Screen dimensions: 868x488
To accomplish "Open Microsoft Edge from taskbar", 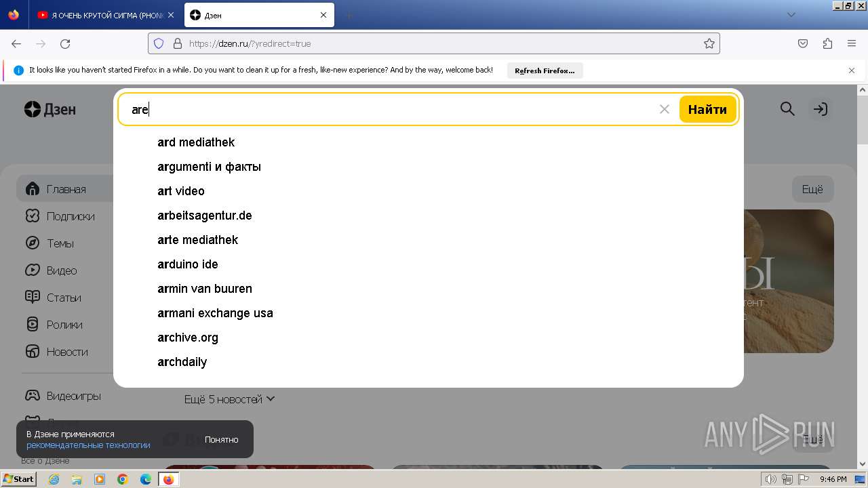I will pos(146,479).
